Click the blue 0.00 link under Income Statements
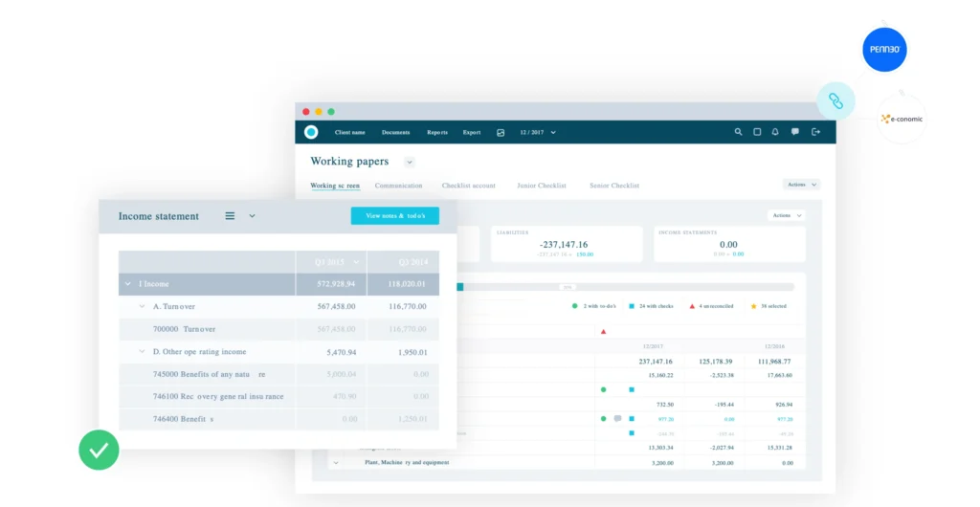Image resolution: width=980 pixels, height=507 pixels. (738, 254)
